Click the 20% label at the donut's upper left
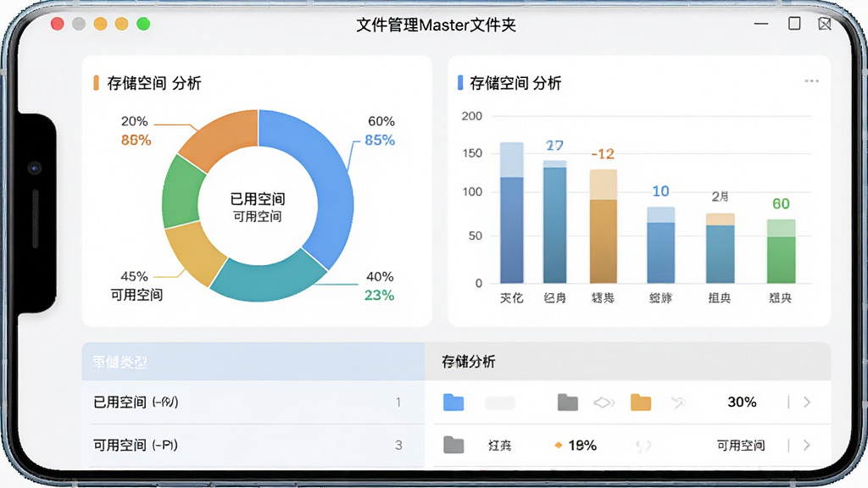Image resolution: width=868 pixels, height=488 pixels. click(x=135, y=121)
